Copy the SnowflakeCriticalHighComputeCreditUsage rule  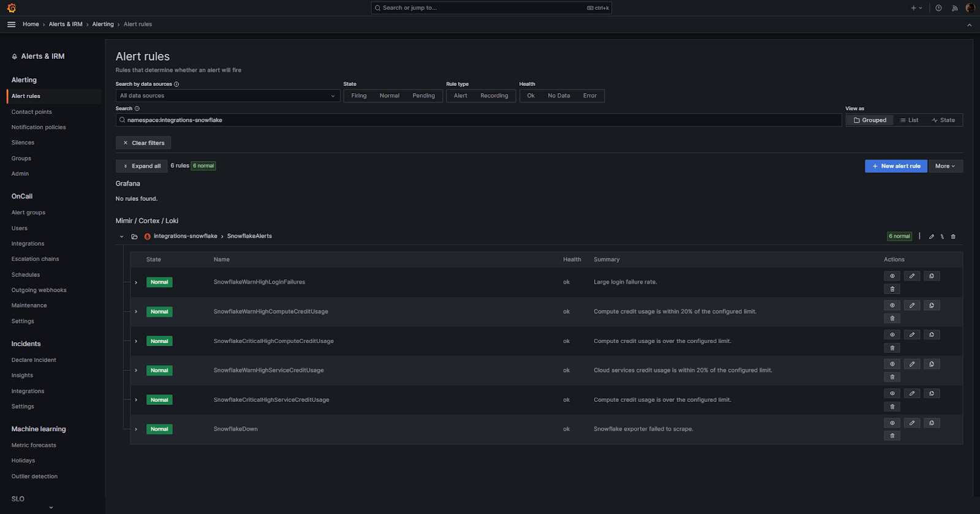point(932,334)
